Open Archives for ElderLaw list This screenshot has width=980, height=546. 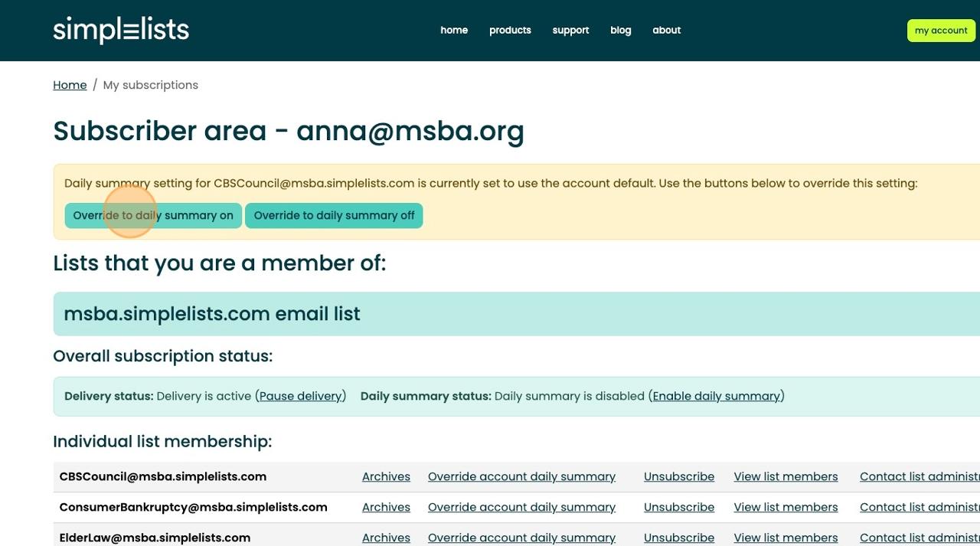386,538
